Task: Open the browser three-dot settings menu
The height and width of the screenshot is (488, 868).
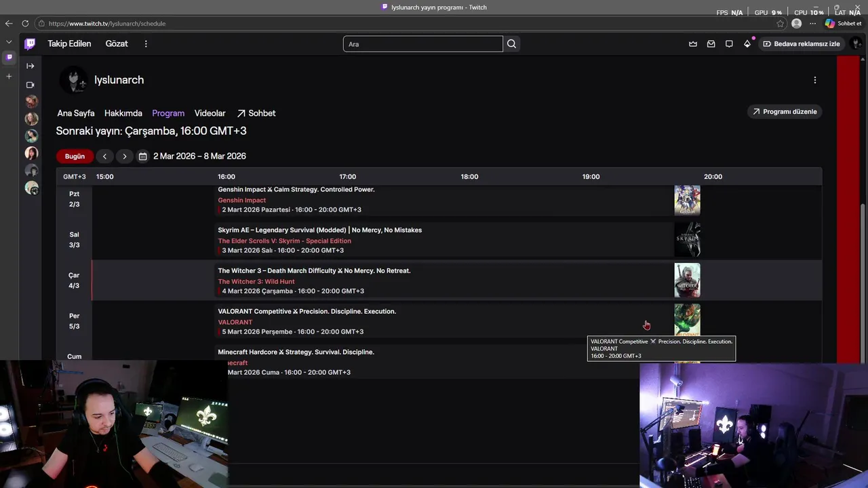Action: (812, 24)
